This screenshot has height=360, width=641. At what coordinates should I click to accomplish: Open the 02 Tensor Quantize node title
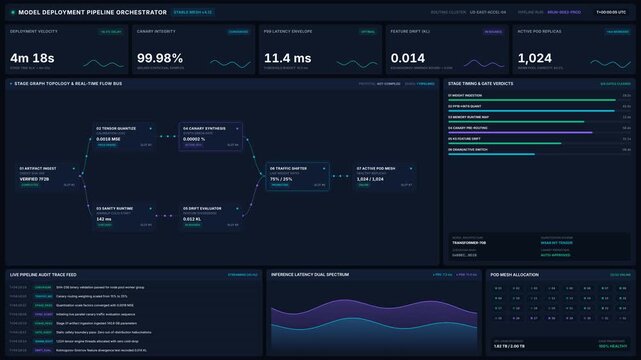(116, 128)
